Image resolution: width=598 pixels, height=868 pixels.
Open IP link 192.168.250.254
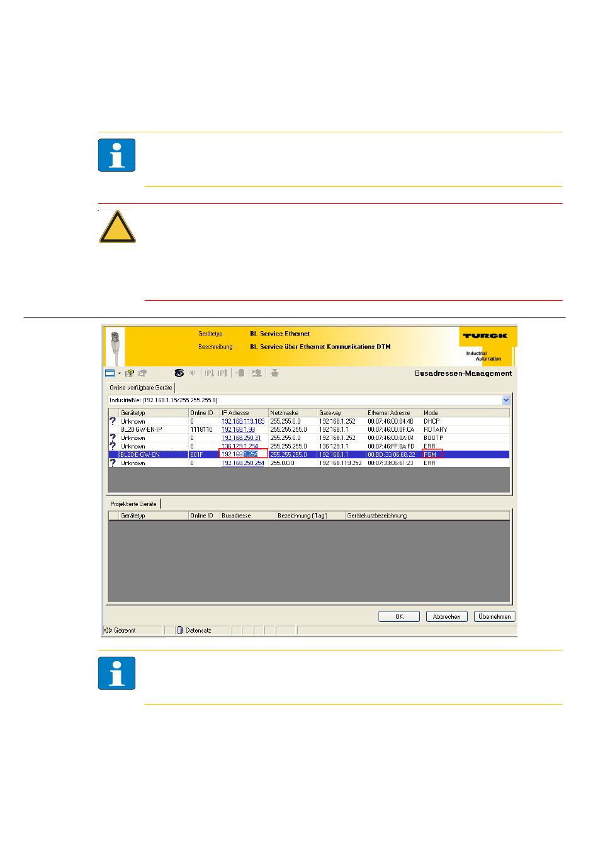[243, 463]
